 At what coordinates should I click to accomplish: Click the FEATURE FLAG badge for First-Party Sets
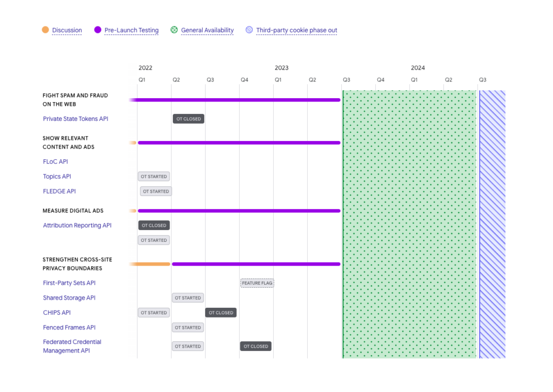[x=257, y=283]
